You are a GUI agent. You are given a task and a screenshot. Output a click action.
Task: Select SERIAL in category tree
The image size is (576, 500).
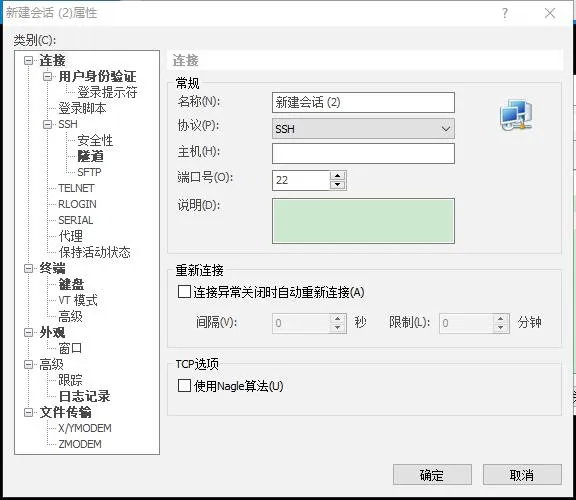76,220
